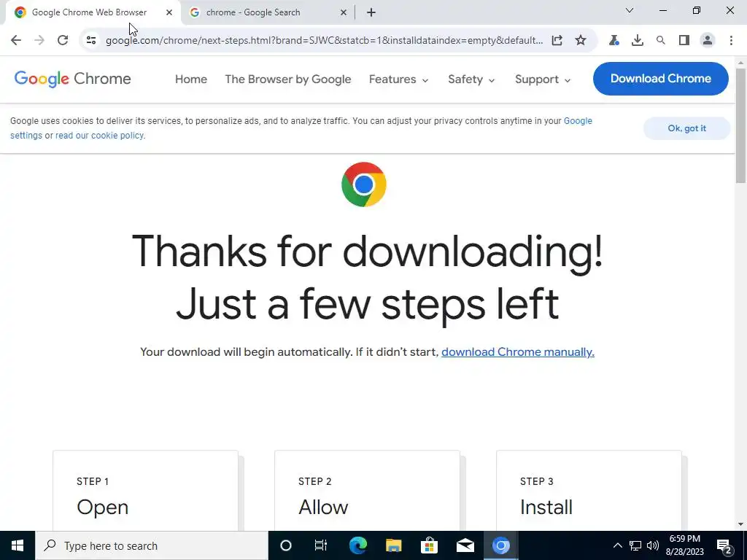Open The Browser by Google page

click(x=287, y=79)
